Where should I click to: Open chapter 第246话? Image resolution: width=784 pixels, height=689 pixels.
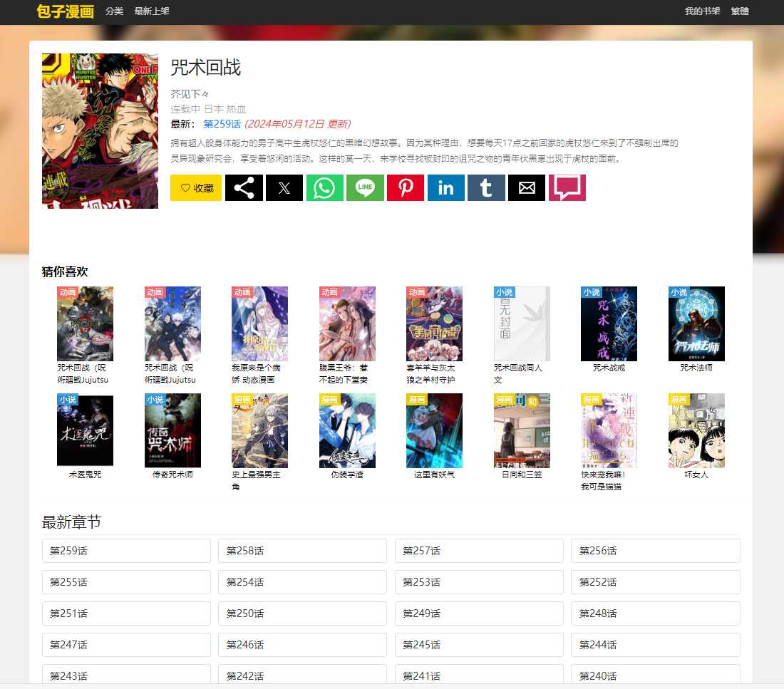point(302,645)
